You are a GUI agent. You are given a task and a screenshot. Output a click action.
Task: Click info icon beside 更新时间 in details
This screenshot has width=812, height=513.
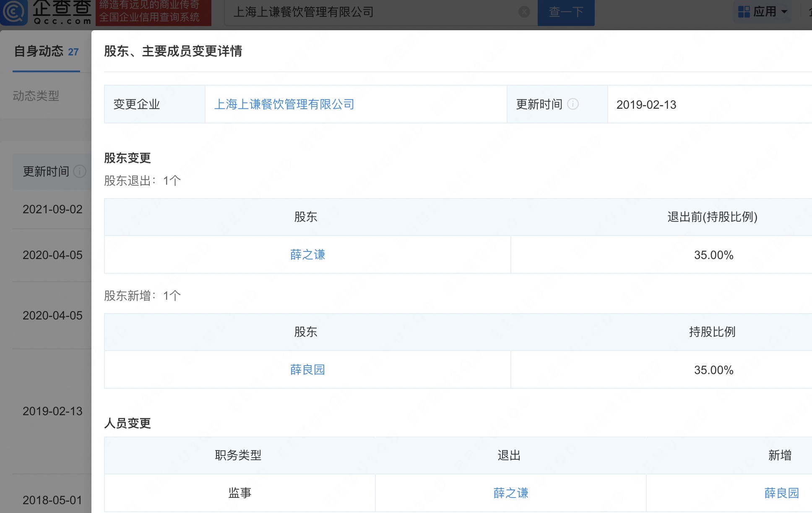573,104
